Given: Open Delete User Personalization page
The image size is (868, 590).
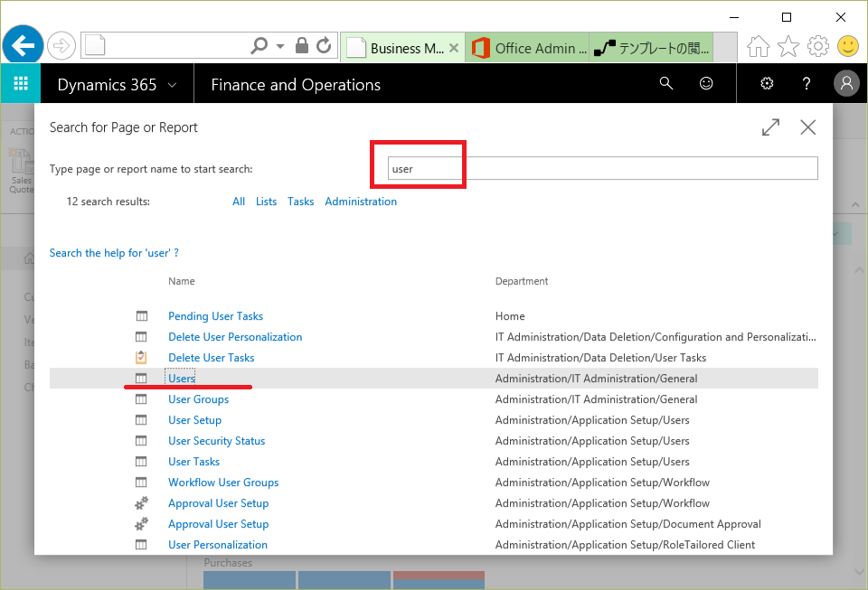Looking at the screenshot, I should coord(235,337).
